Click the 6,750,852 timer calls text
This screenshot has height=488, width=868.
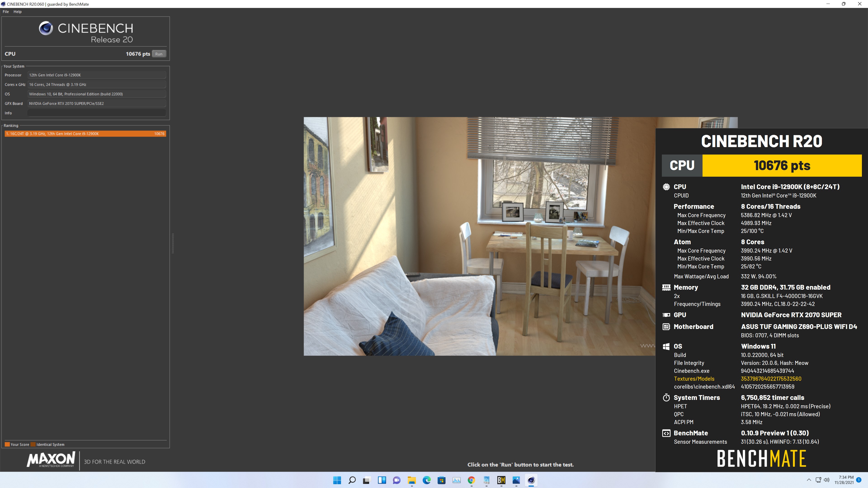click(x=772, y=398)
